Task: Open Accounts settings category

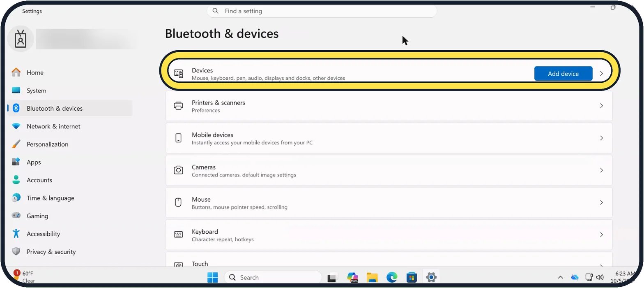Action: [69, 180]
